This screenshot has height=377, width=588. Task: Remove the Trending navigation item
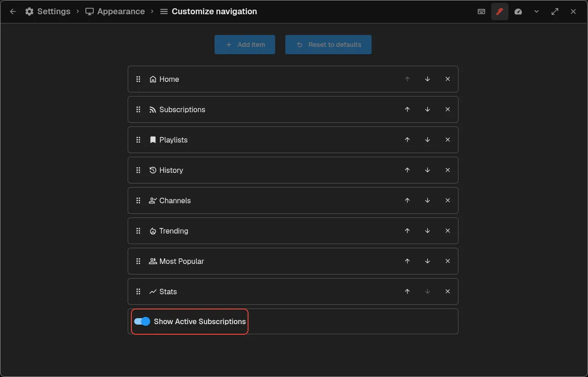tap(448, 231)
